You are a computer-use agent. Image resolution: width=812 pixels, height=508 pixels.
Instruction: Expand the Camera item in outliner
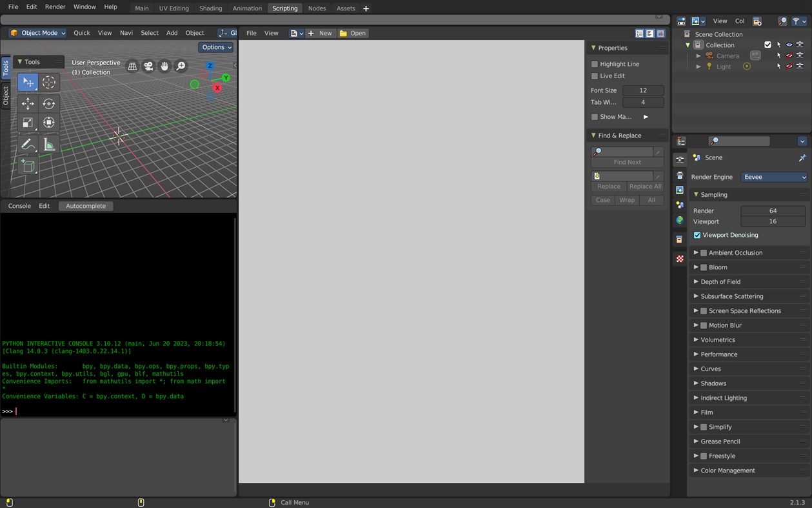698,56
